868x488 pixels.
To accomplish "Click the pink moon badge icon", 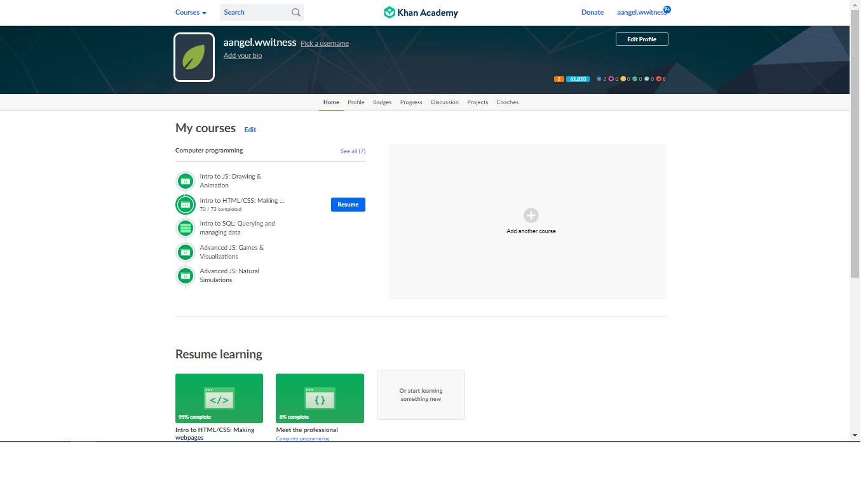I will (x=611, y=79).
